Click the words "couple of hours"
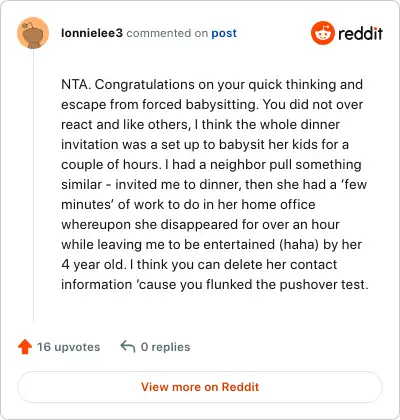Viewport: 400px width, 420px height. [x=111, y=165]
